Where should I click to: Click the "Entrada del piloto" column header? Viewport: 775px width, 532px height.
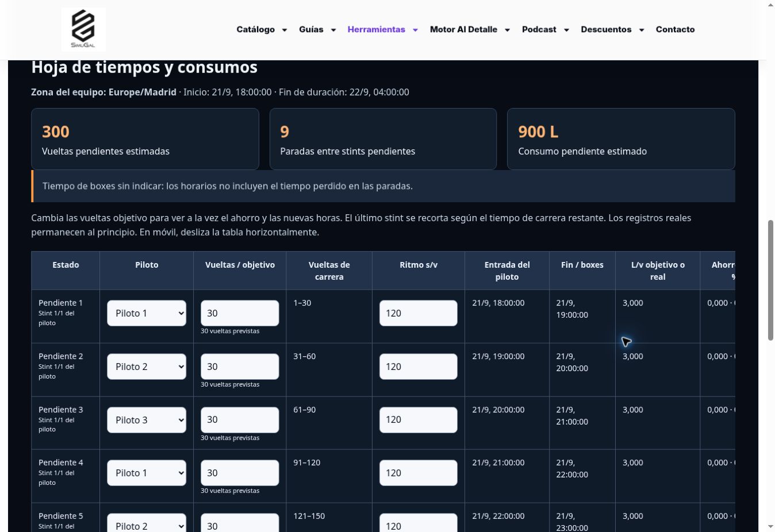507,271
